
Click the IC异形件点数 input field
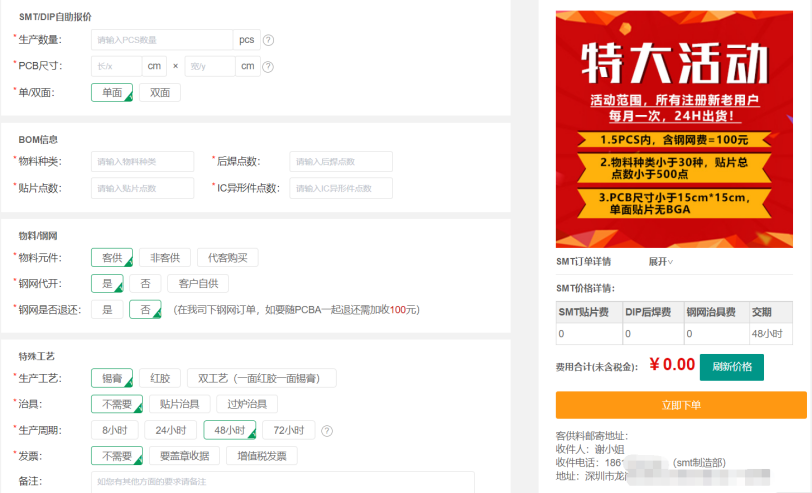[x=340, y=188]
